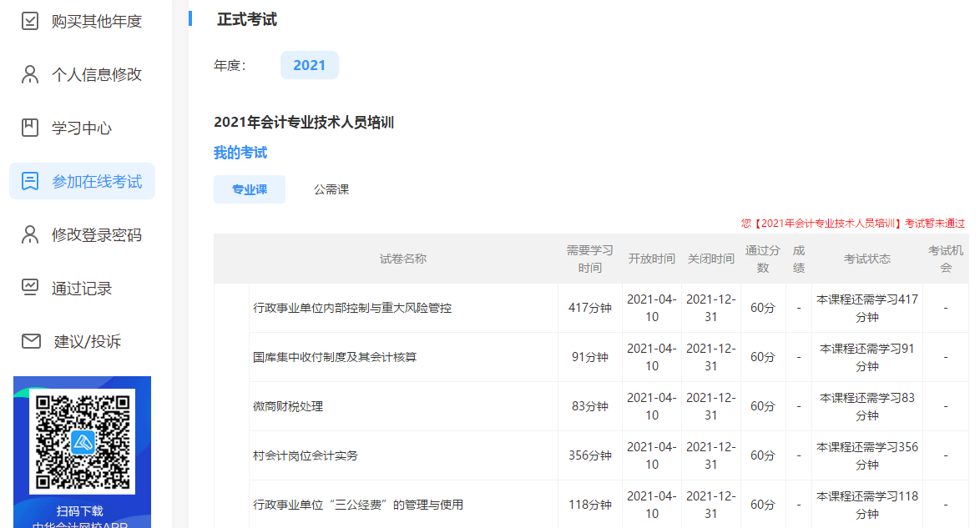Open 学习中心 menu item
Viewport: 980px width, 528px height.
(82, 128)
